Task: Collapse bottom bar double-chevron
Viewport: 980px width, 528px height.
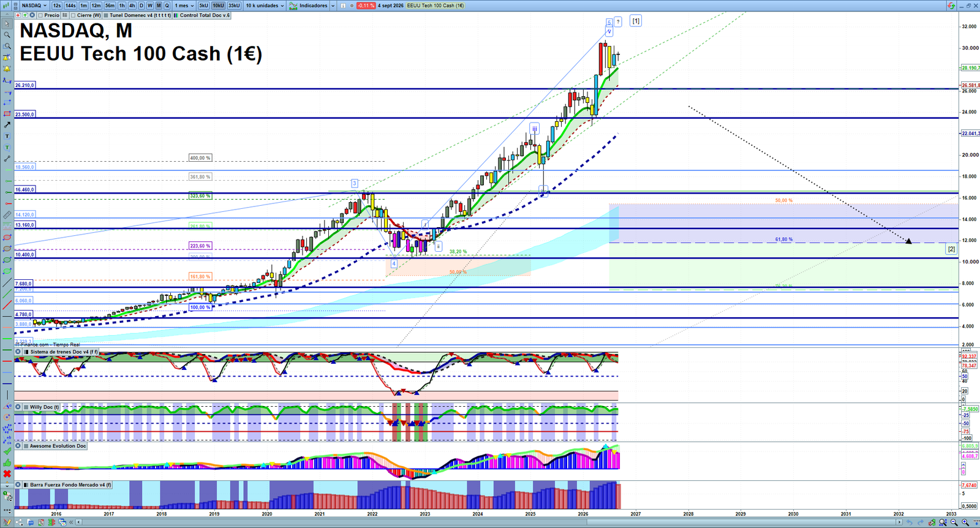Action: (x=71, y=522)
